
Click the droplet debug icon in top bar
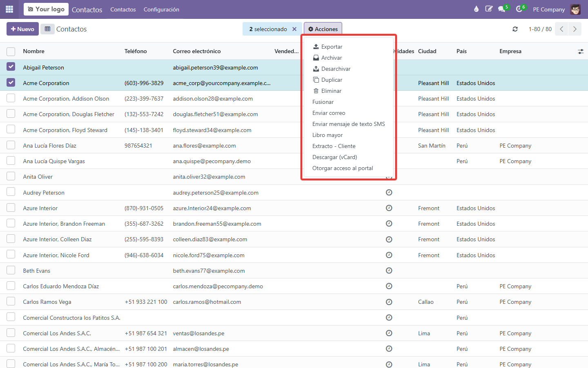476,9
